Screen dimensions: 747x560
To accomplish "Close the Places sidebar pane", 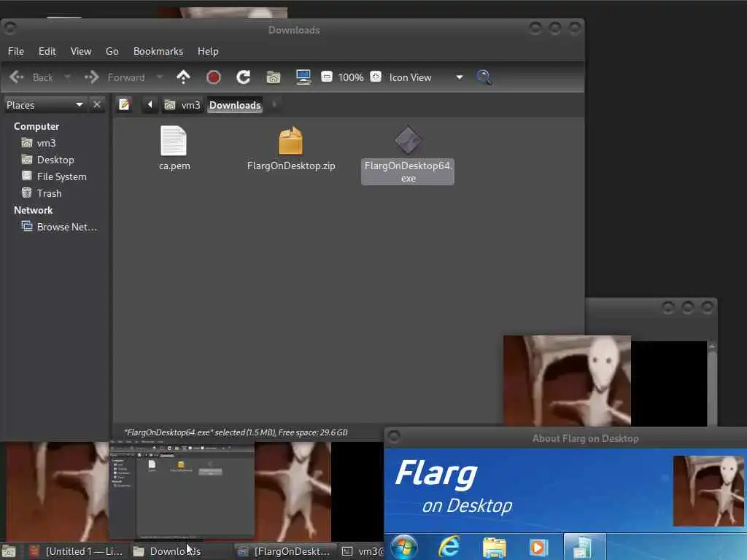I will tap(97, 105).
